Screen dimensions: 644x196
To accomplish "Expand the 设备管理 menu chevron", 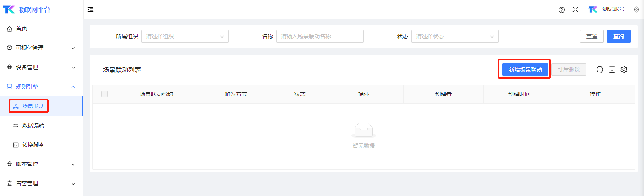I will pos(73,68).
